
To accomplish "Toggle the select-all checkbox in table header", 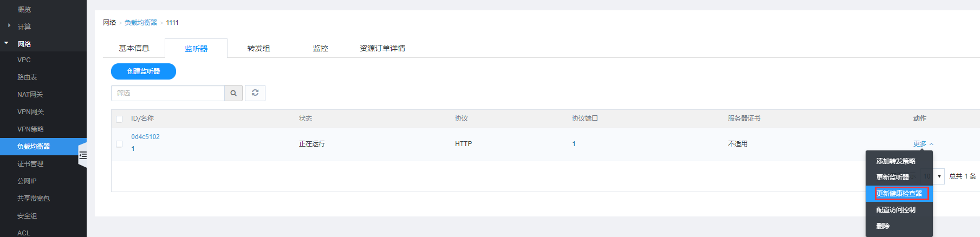I will pyautogui.click(x=119, y=119).
